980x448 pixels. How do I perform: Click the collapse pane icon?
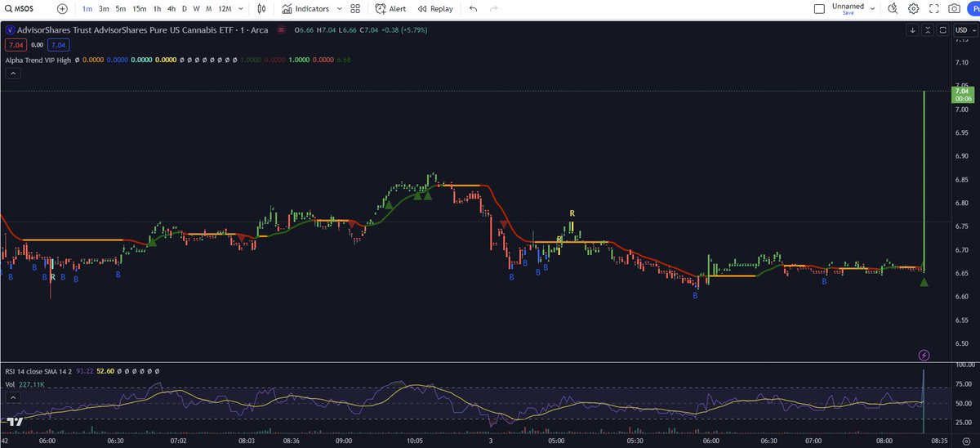[929, 30]
